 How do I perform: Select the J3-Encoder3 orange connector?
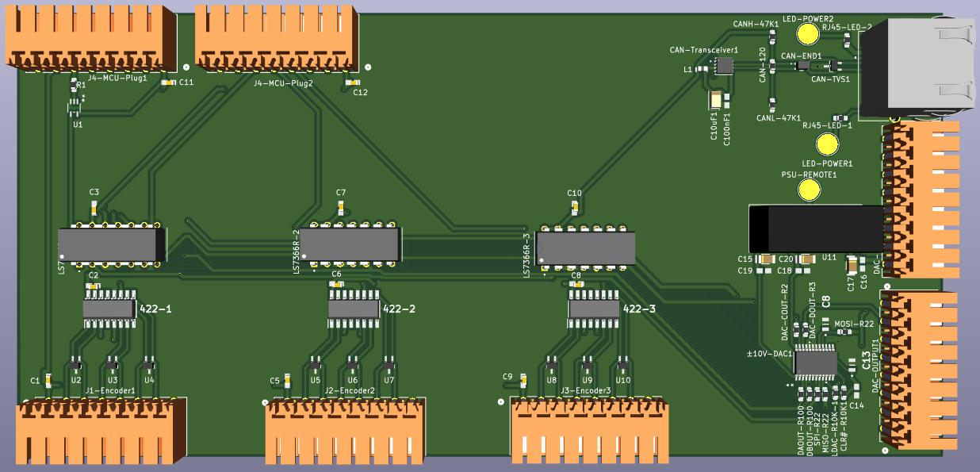591,431
